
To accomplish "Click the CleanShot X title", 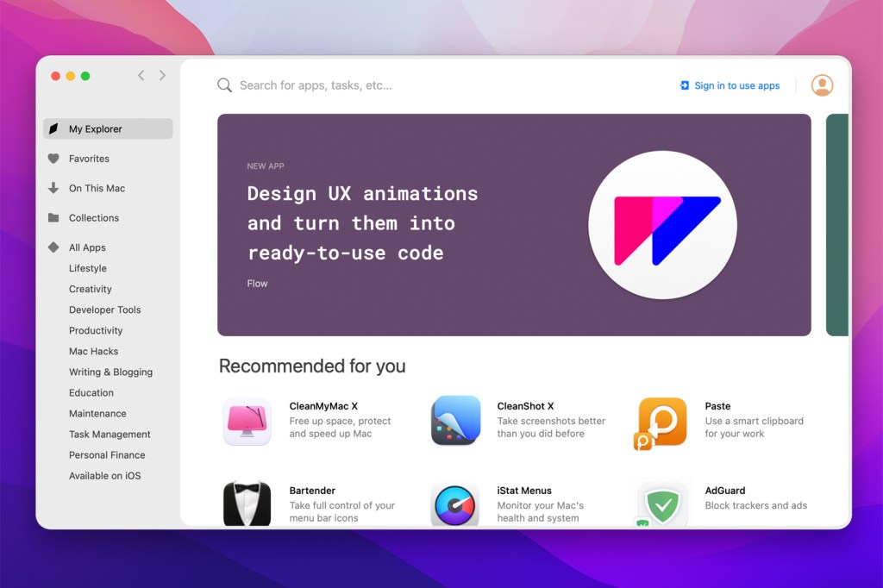I will coord(525,406).
